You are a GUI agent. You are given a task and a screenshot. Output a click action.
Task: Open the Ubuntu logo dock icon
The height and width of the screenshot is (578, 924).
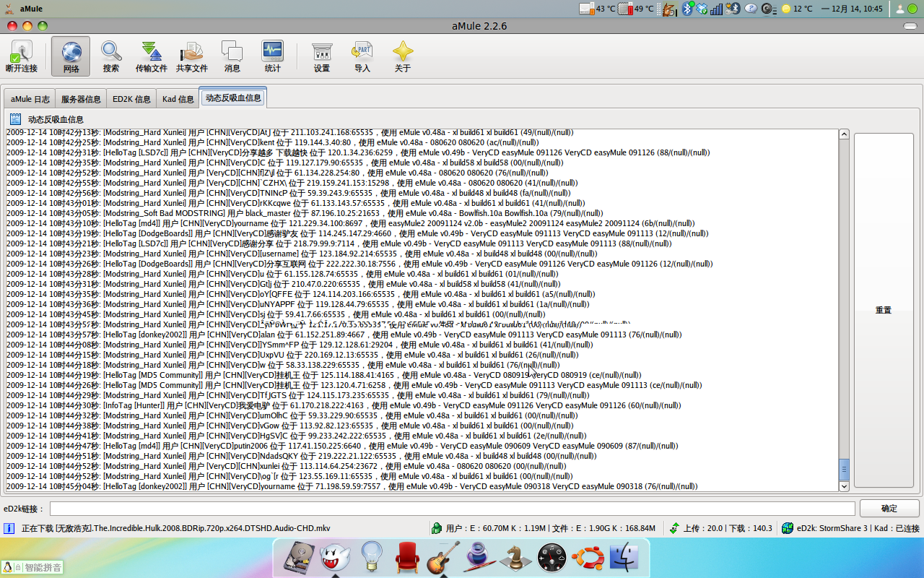pyautogui.click(x=588, y=557)
